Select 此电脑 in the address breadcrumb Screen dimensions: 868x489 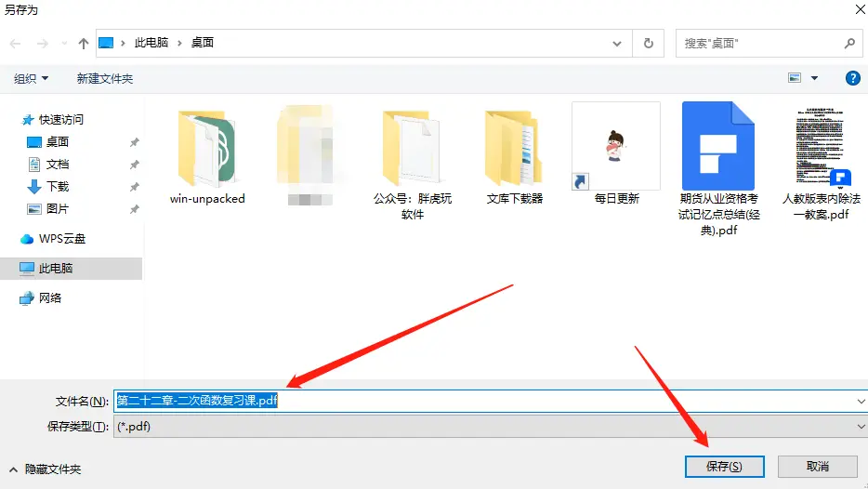[151, 43]
